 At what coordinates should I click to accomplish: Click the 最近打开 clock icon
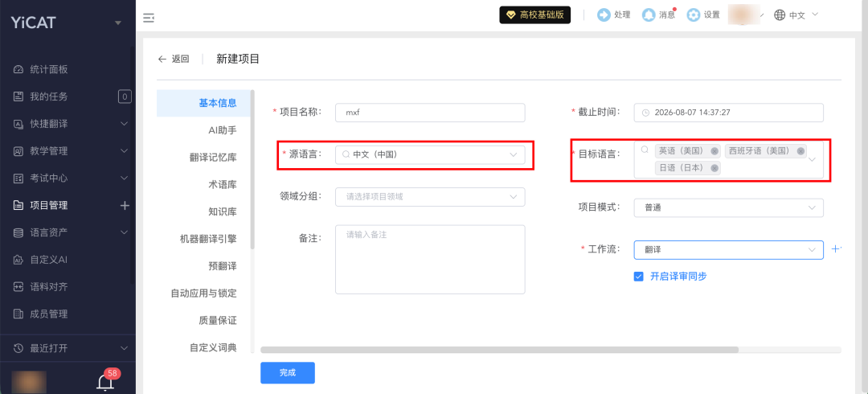[x=18, y=348]
